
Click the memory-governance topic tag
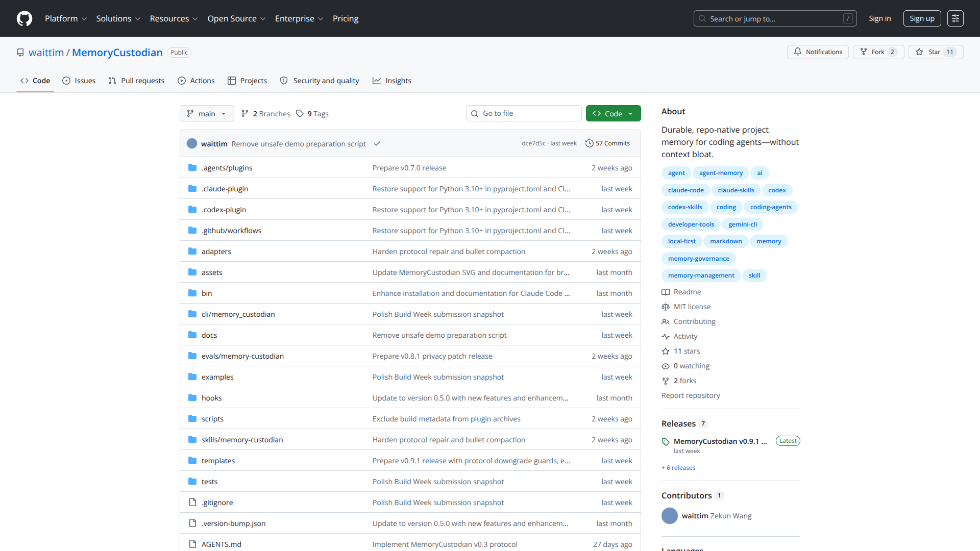[x=699, y=259]
